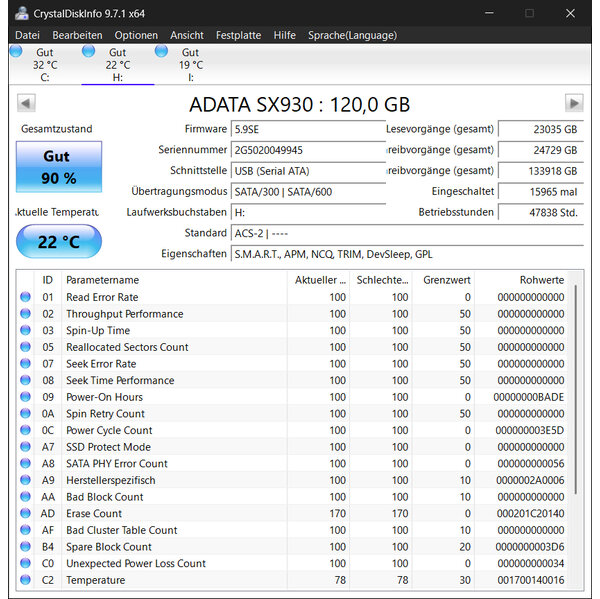Click the CrystalDiskInfo app icon in title bar
The width and height of the screenshot is (600, 599).
tap(21, 13)
